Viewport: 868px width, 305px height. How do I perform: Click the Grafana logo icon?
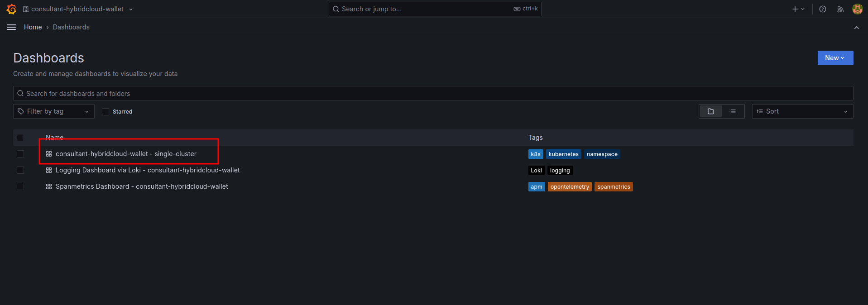pyautogui.click(x=12, y=9)
